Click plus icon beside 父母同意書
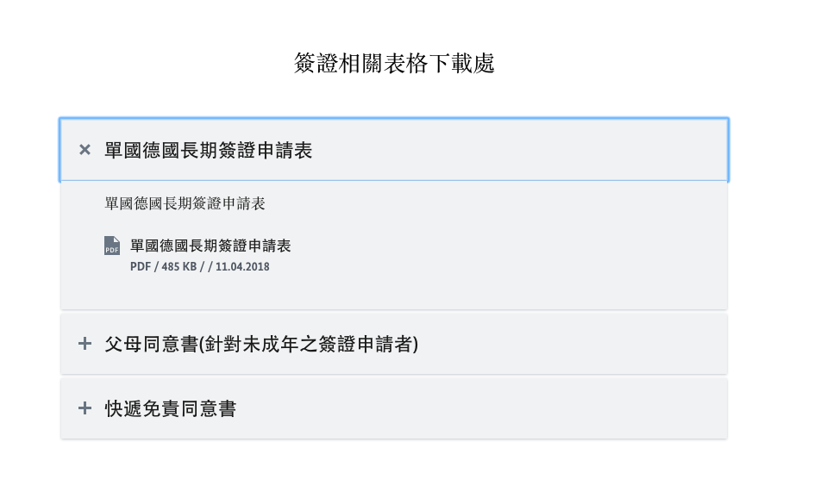 pyautogui.click(x=85, y=344)
